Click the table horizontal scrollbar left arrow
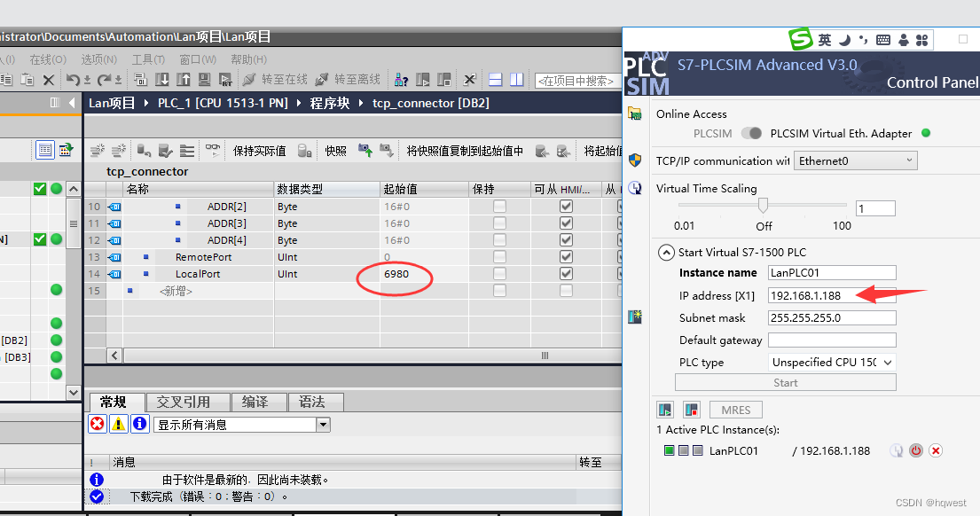This screenshot has height=516, width=980. (x=114, y=356)
